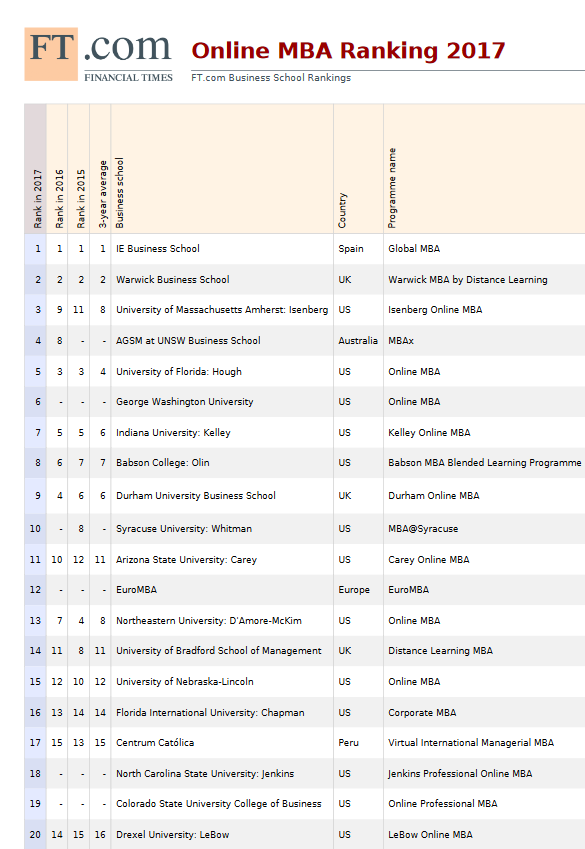Click IE Business School row name

[158, 249]
